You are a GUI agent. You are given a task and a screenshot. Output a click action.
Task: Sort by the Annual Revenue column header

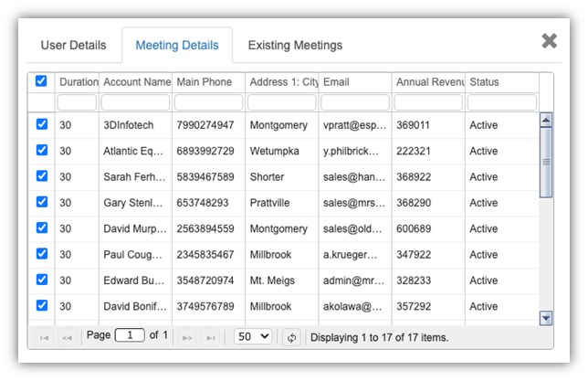[428, 82]
